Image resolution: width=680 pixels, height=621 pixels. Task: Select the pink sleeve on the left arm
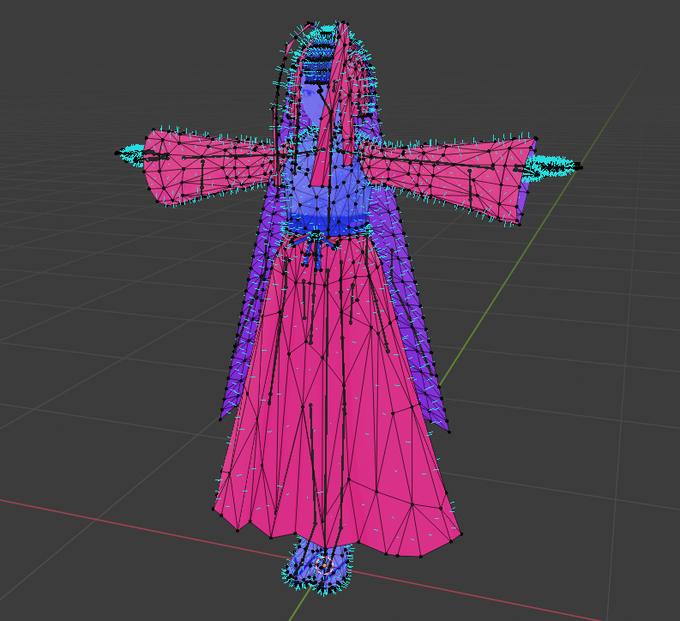pos(208,167)
